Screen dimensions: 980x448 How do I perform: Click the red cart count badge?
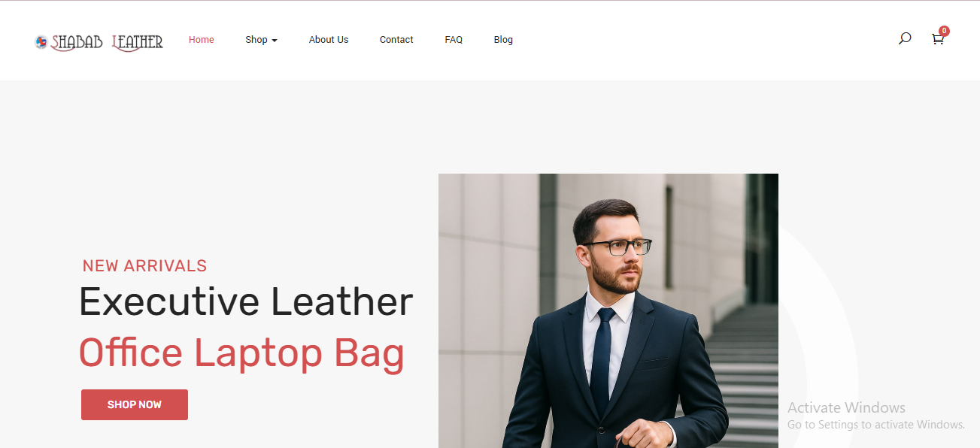(944, 31)
